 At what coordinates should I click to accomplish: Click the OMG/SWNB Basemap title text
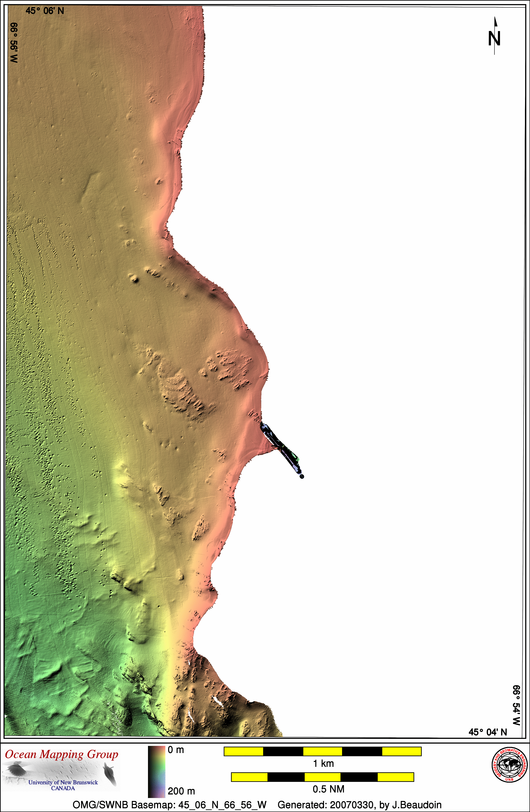click(x=169, y=805)
